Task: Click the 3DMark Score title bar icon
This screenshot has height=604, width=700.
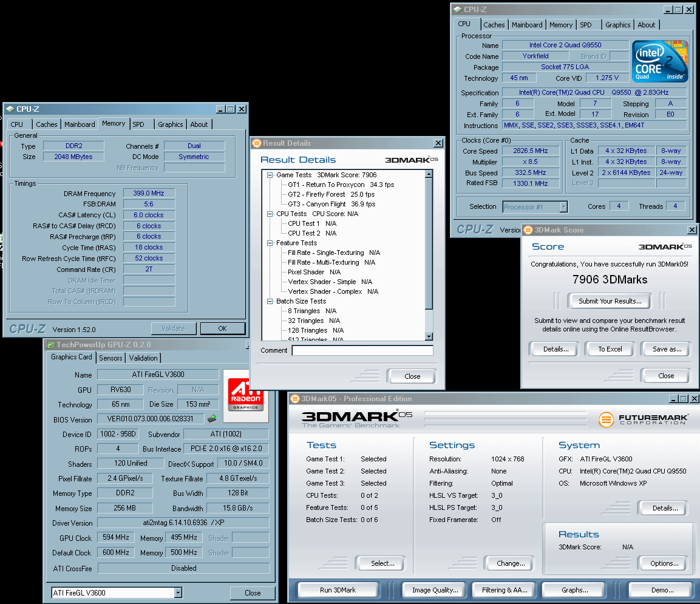Action: (x=529, y=230)
